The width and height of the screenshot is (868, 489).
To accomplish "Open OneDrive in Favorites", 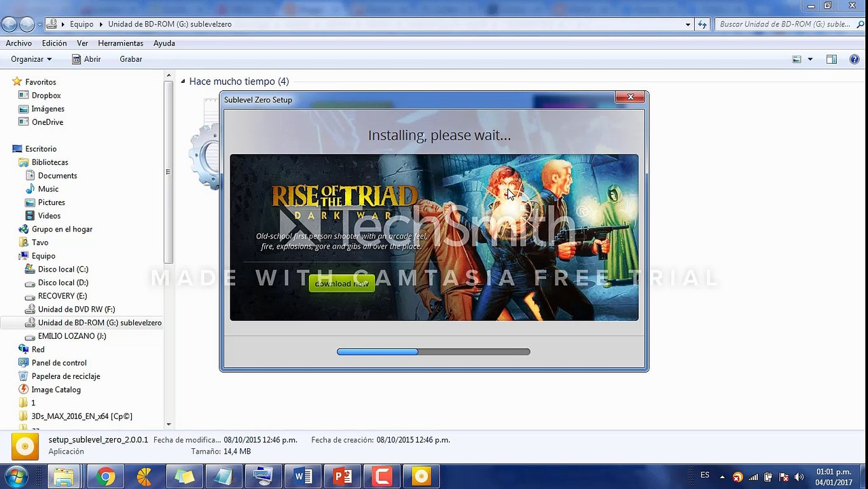I will pos(47,122).
